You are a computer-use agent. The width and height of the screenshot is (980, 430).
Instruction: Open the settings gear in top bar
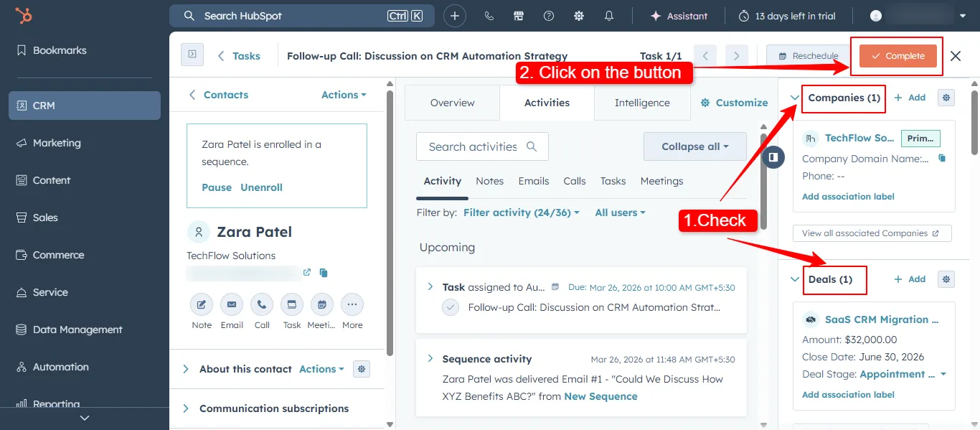point(579,16)
